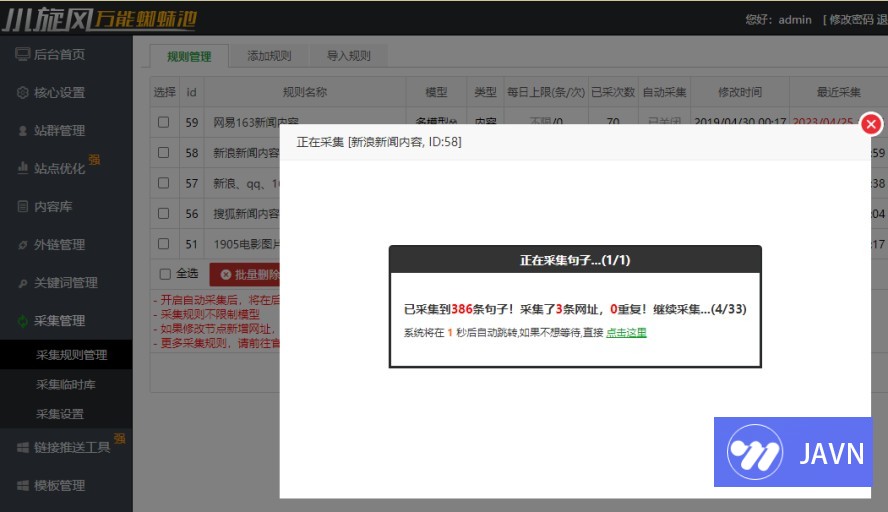Open 外链管理 section

(59, 245)
